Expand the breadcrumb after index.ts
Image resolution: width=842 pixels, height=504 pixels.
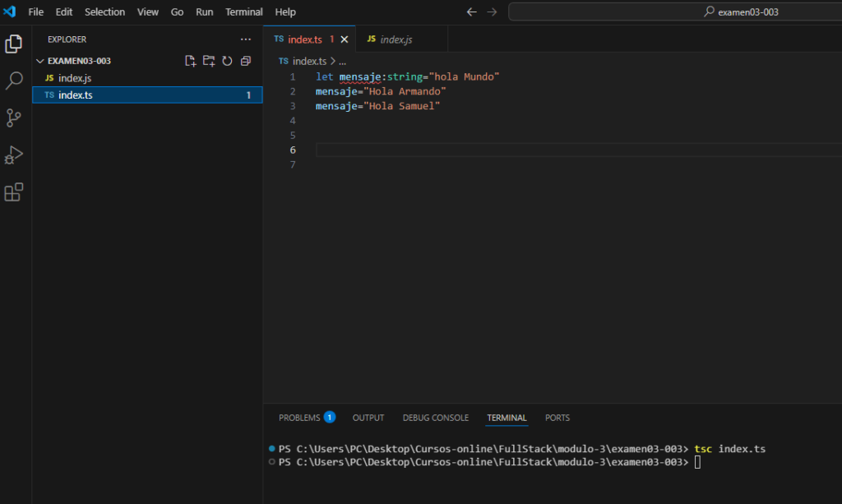tap(343, 61)
